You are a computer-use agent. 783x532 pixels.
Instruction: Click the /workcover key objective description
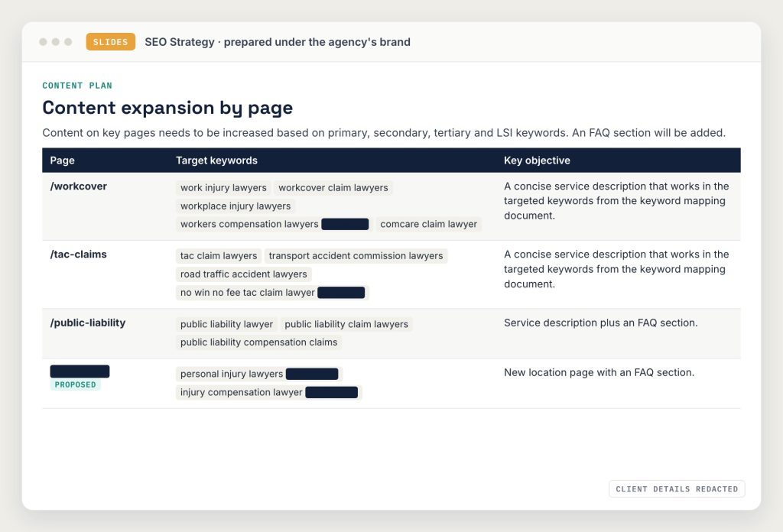(616, 200)
